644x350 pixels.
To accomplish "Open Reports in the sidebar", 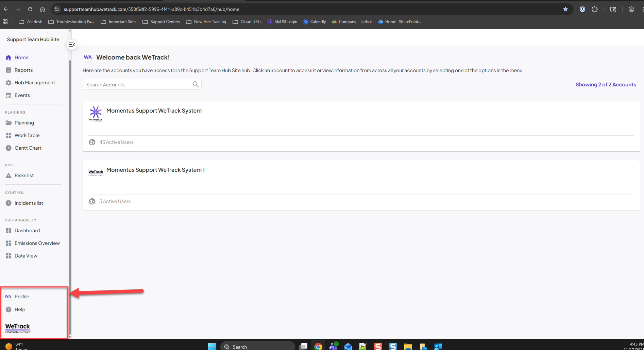I will pyautogui.click(x=24, y=70).
